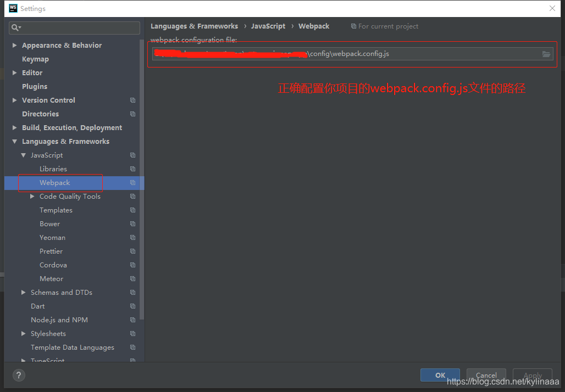Expand the Editor section arrow
This screenshot has height=392, width=565.
click(x=14, y=72)
